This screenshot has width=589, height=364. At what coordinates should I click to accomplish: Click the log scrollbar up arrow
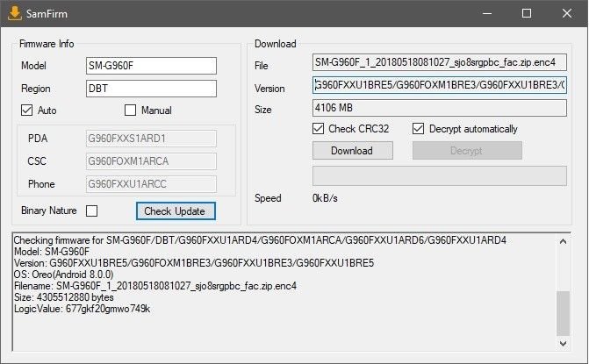[x=563, y=241]
